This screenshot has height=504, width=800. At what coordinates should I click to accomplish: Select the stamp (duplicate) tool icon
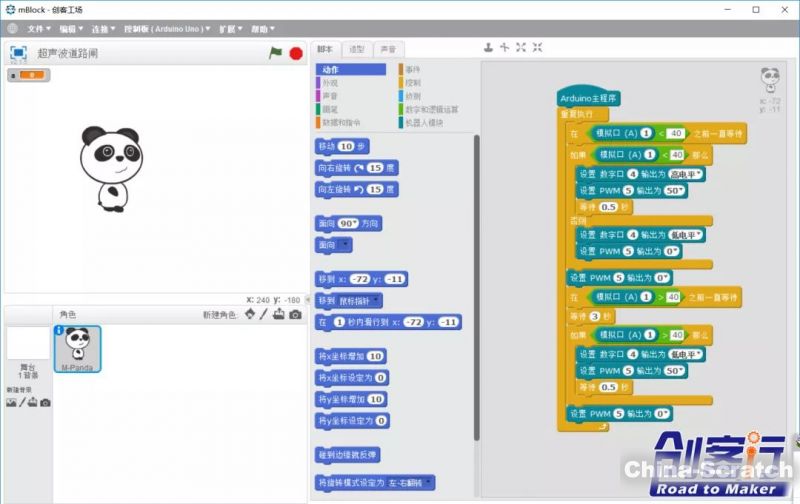coord(488,47)
